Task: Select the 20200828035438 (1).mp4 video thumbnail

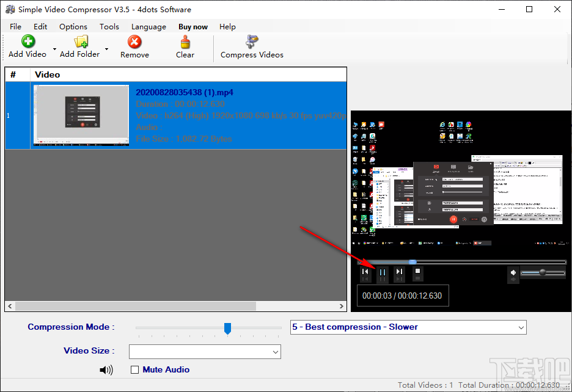Action: tap(81, 115)
